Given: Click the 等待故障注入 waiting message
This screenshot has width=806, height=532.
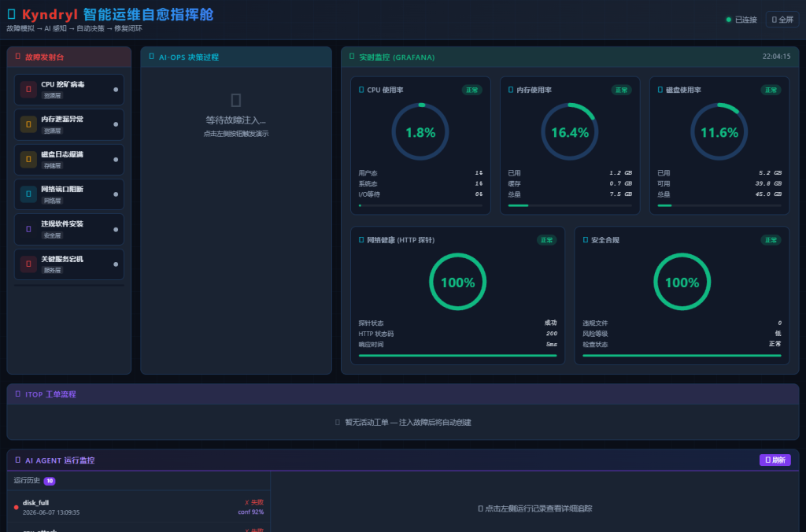Looking at the screenshot, I should 236,120.
